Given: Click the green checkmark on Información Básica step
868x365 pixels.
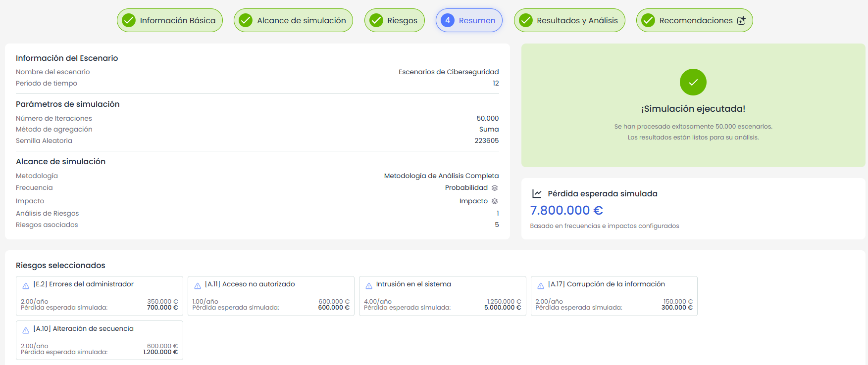Looking at the screenshot, I should click(129, 20).
